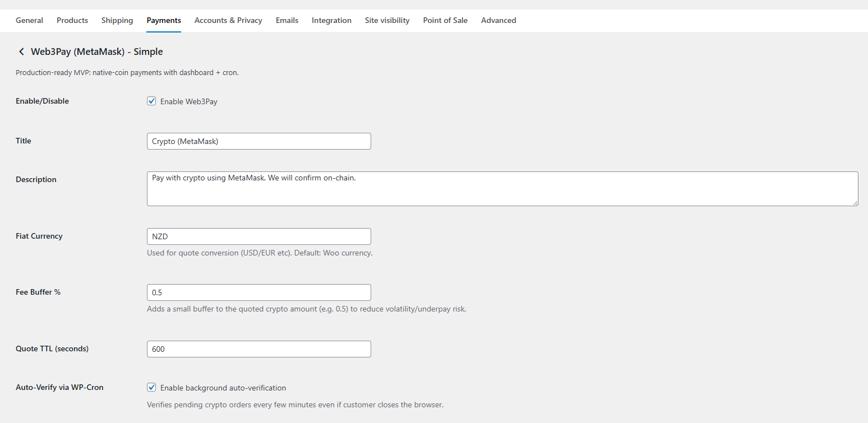The image size is (868, 423).
Task: Open the Point of Sale tab
Action: click(x=445, y=20)
